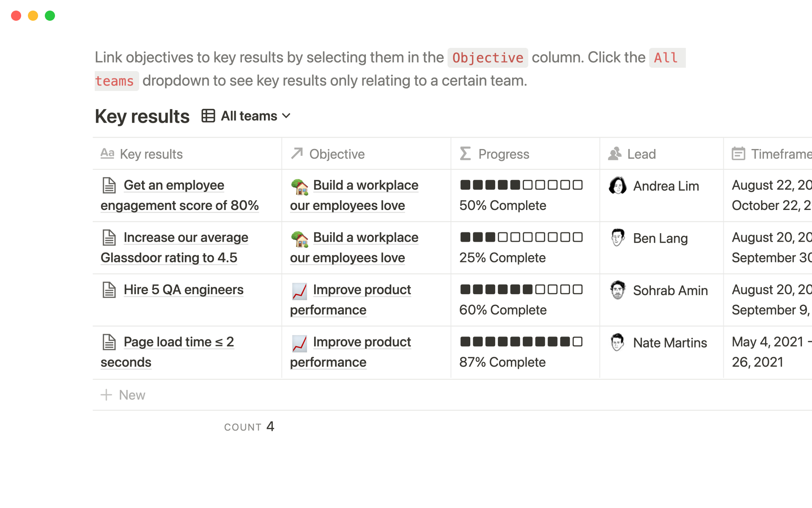Image resolution: width=812 pixels, height=508 pixels.
Task: Open Increase our average Glassdoor rating page
Action: 186,238
